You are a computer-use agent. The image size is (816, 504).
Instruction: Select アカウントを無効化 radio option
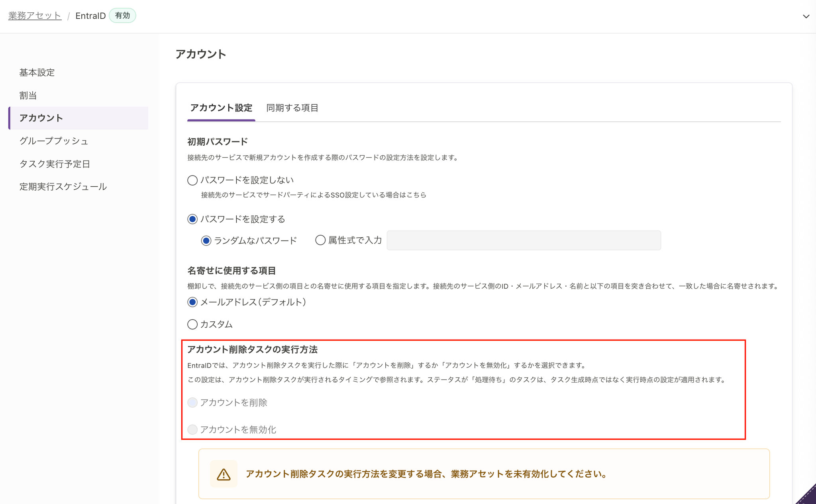point(192,430)
